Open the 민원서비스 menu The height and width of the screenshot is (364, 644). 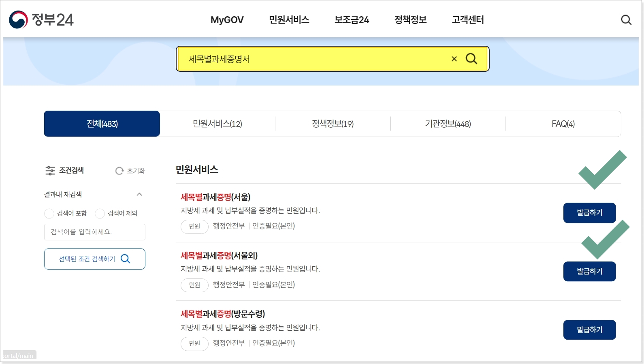289,20
